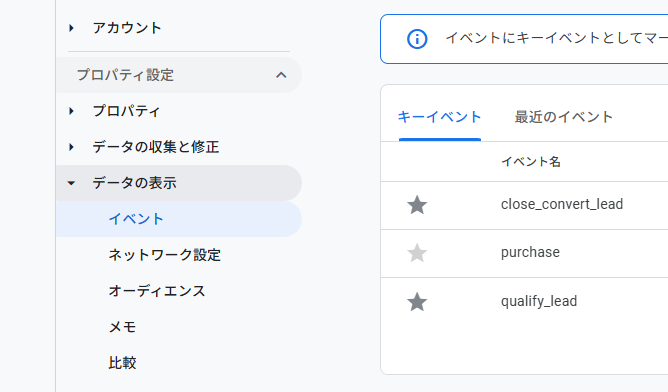The width and height of the screenshot is (668, 392).
Task: Switch to the キーイベント tab
Action: tap(440, 117)
